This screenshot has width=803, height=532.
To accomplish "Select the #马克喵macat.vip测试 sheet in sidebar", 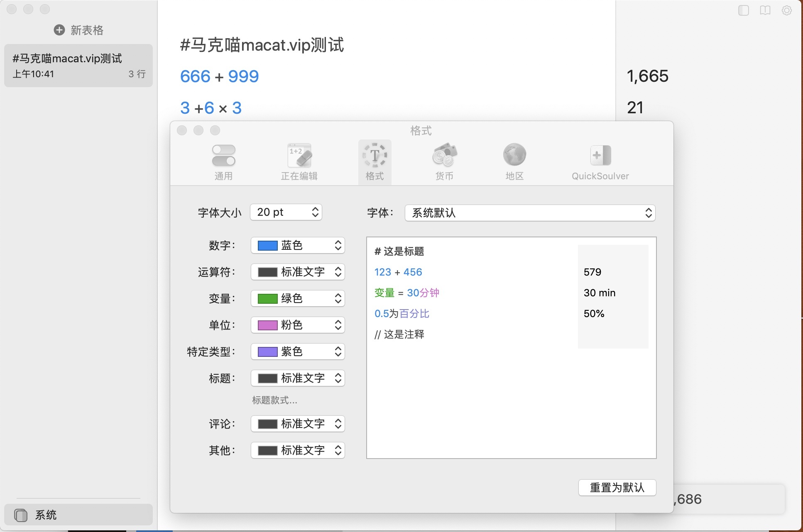I will click(78, 66).
